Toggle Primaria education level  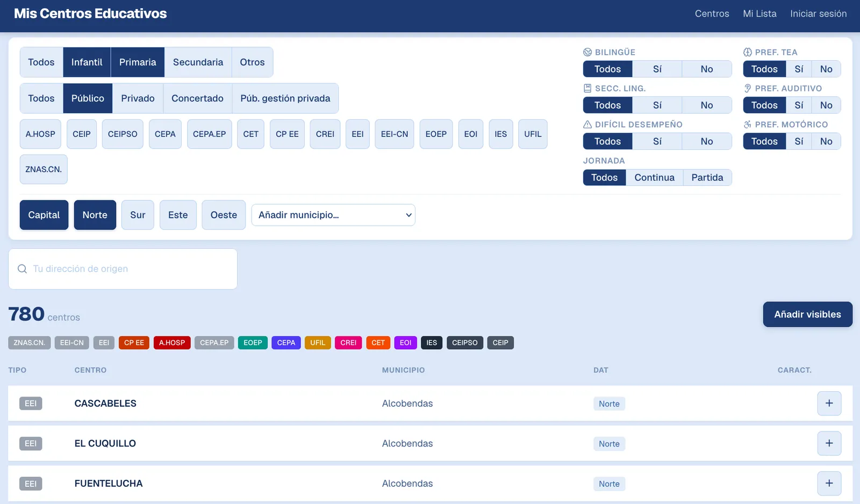(x=138, y=62)
